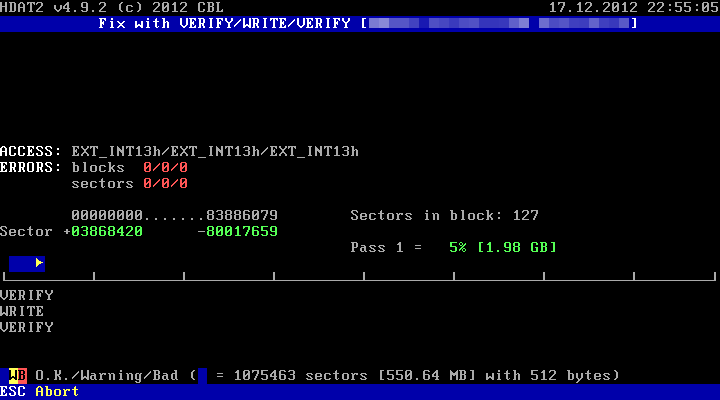
Task: Click the yellow W warning legend icon
Action: (14, 375)
